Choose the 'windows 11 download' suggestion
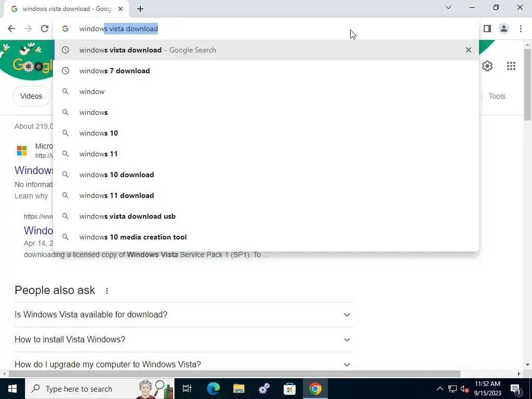This screenshot has width=532, height=399. 266,195
